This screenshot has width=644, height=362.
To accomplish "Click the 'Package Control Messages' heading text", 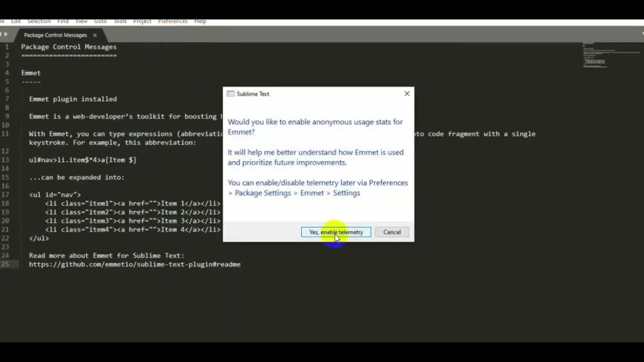I will point(69,47).
